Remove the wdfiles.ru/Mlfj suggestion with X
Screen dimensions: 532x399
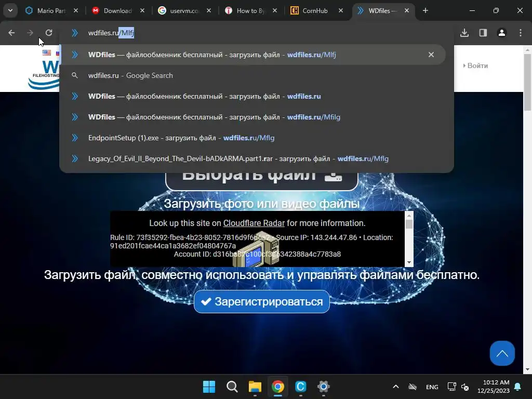click(431, 55)
